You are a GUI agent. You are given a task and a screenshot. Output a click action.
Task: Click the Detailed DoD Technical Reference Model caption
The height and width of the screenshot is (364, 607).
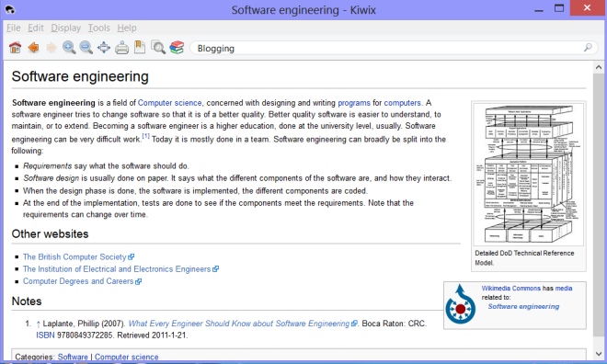pyautogui.click(x=524, y=257)
